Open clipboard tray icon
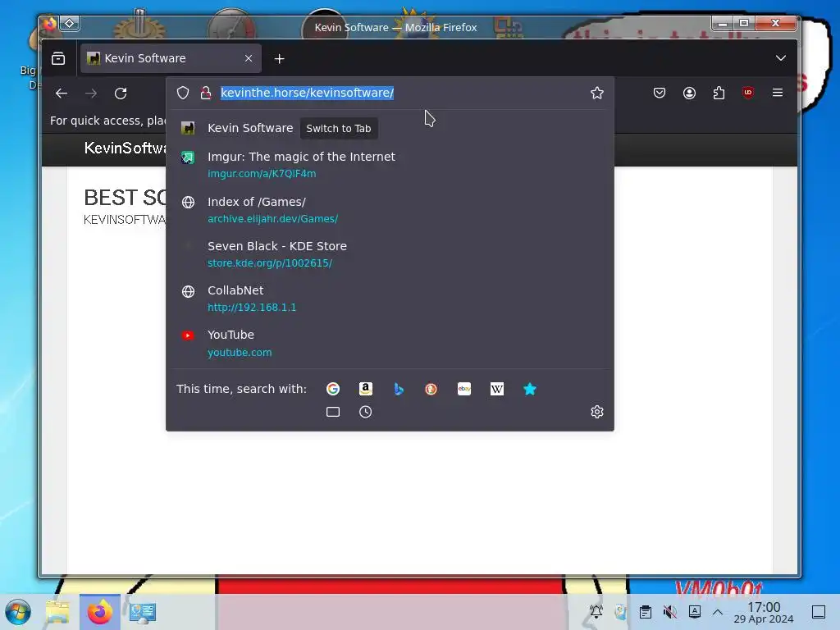 coord(646,612)
